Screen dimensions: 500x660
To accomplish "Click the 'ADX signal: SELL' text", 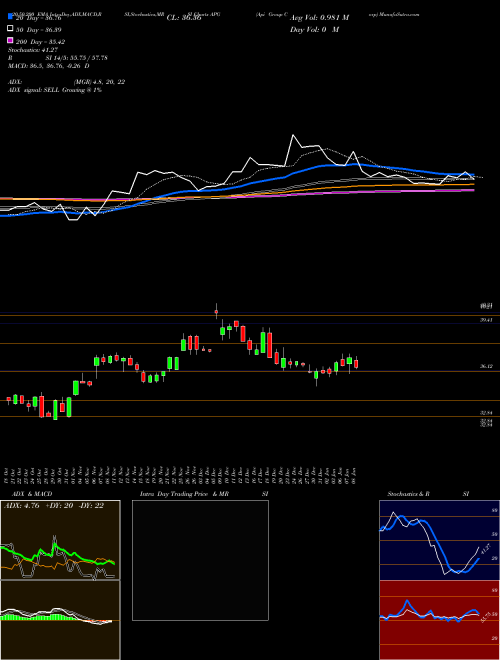I will pyautogui.click(x=34, y=90).
